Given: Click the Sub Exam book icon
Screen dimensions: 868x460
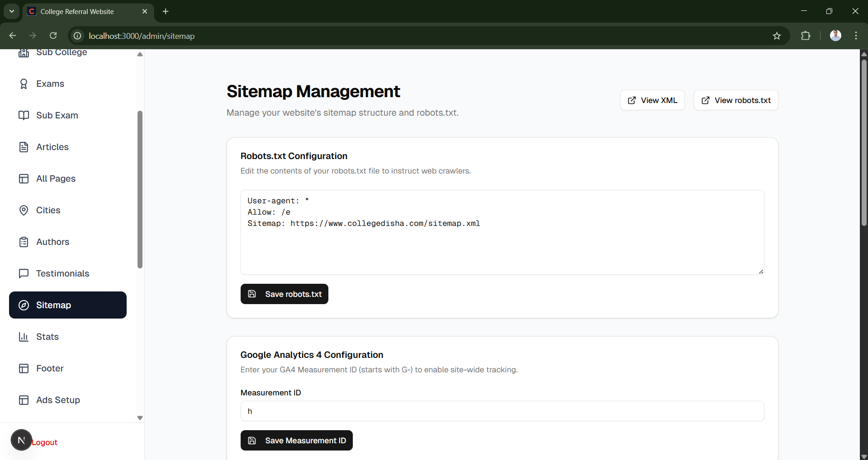Looking at the screenshot, I should (x=24, y=116).
